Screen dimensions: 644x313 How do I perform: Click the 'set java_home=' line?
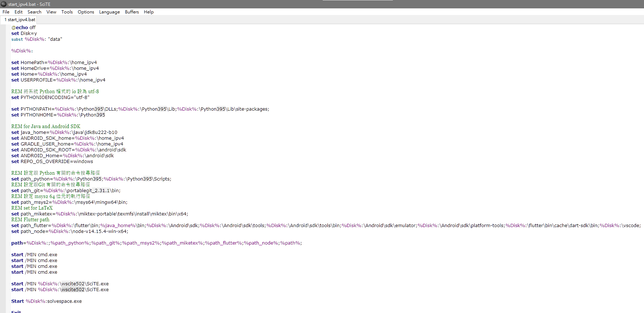click(x=64, y=132)
